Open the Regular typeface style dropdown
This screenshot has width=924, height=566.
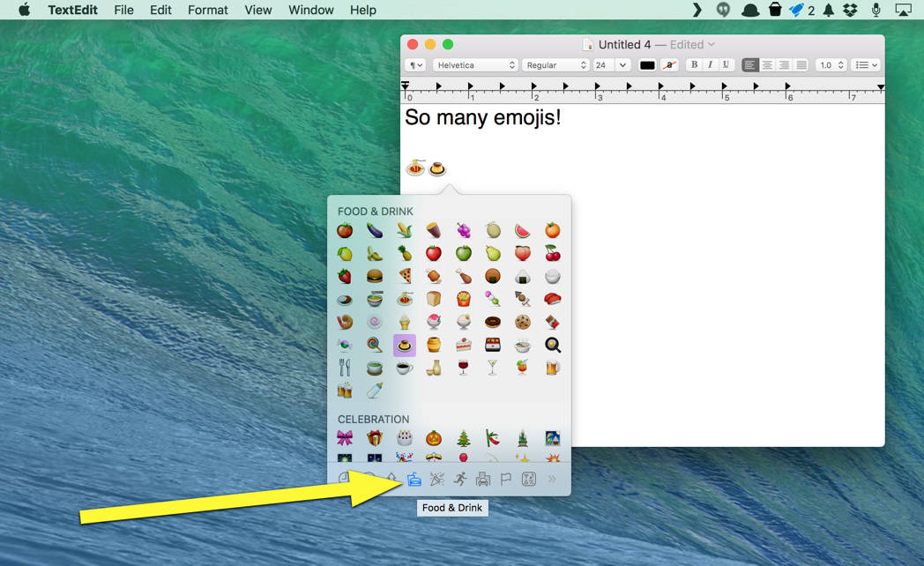click(555, 65)
